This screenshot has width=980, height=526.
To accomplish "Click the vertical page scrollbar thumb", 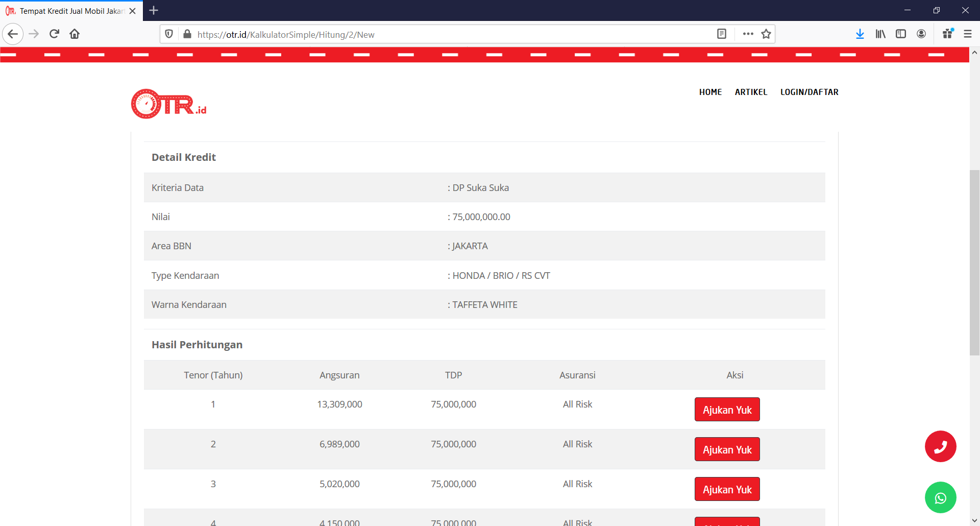I will tap(974, 262).
